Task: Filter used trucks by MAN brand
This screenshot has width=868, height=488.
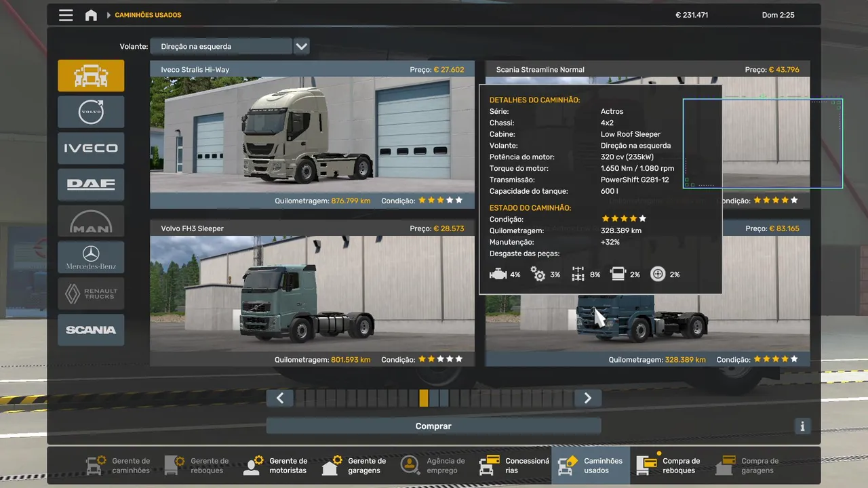Action: [x=91, y=221]
